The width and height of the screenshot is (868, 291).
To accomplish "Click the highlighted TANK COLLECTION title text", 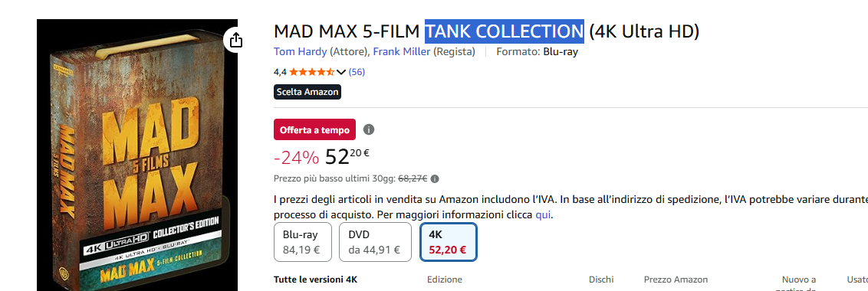I will click(x=505, y=31).
